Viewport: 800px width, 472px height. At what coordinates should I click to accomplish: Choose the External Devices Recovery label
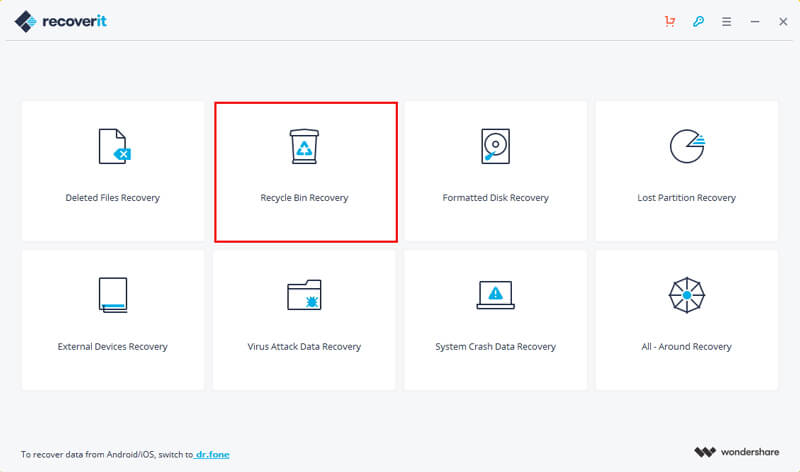point(113,346)
